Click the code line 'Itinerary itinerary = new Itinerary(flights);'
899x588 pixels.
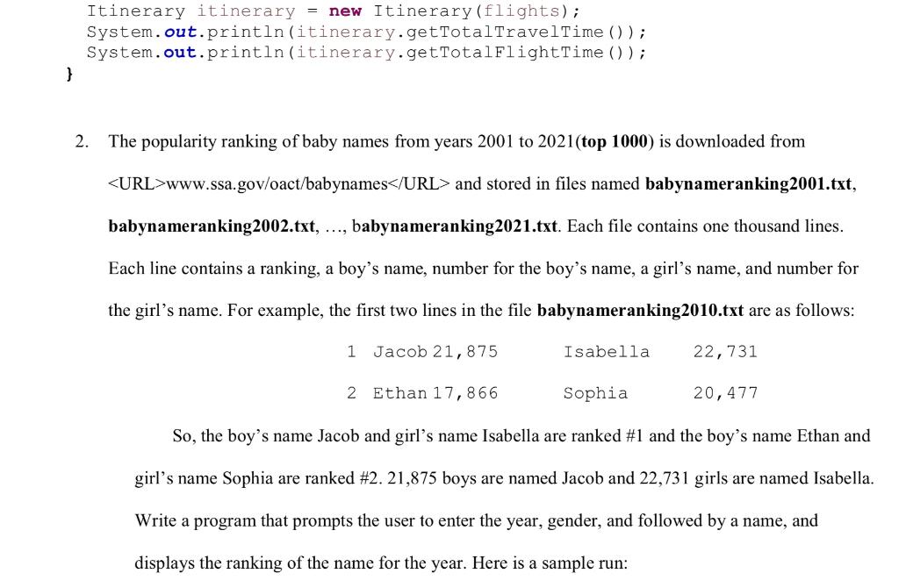pos(333,11)
